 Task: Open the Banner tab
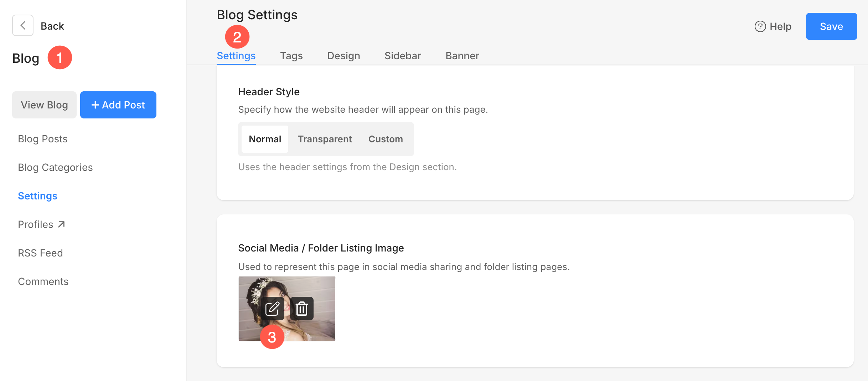pyautogui.click(x=462, y=56)
